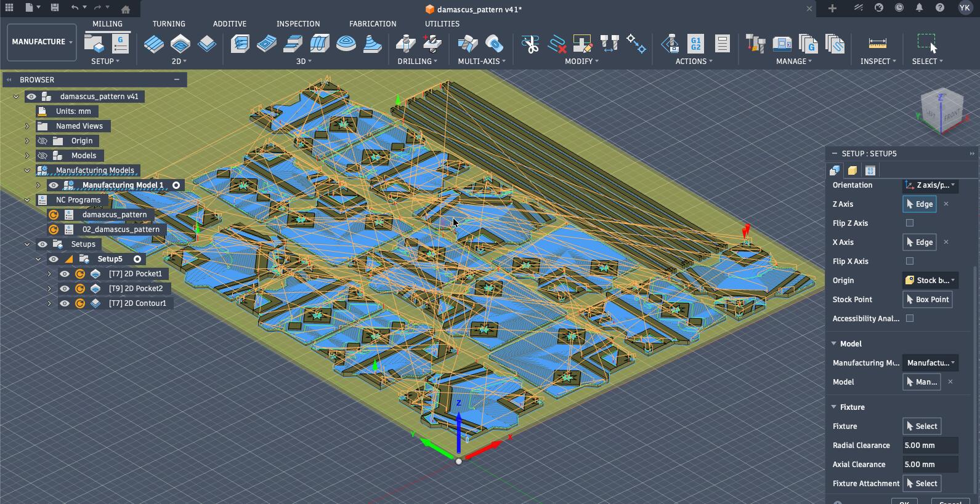Select the 2D Pocket toolbar icon
This screenshot has height=504, width=980.
180,44
